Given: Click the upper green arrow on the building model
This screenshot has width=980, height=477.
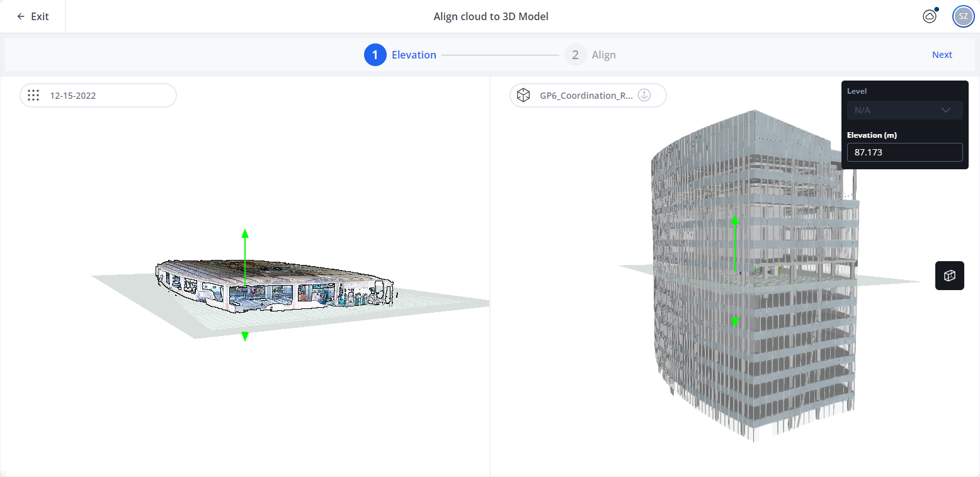Looking at the screenshot, I should coord(734,220).
